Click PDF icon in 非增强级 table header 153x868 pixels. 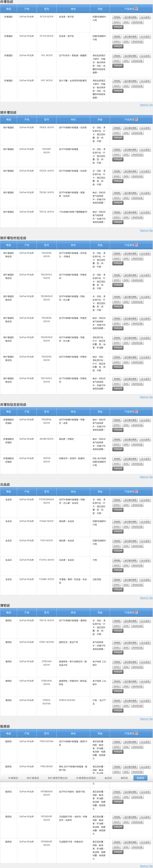[136, 9]
